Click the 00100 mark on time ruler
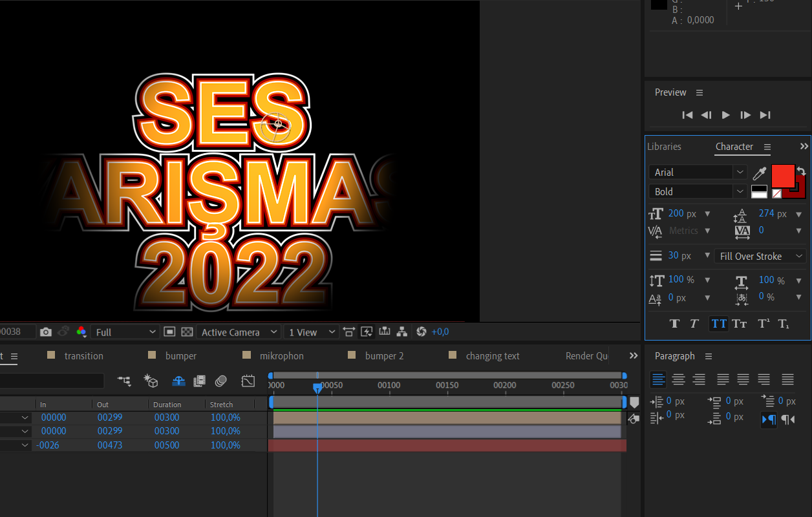The height and width of the screenshot is (517, 812). [x=389, y=385]
